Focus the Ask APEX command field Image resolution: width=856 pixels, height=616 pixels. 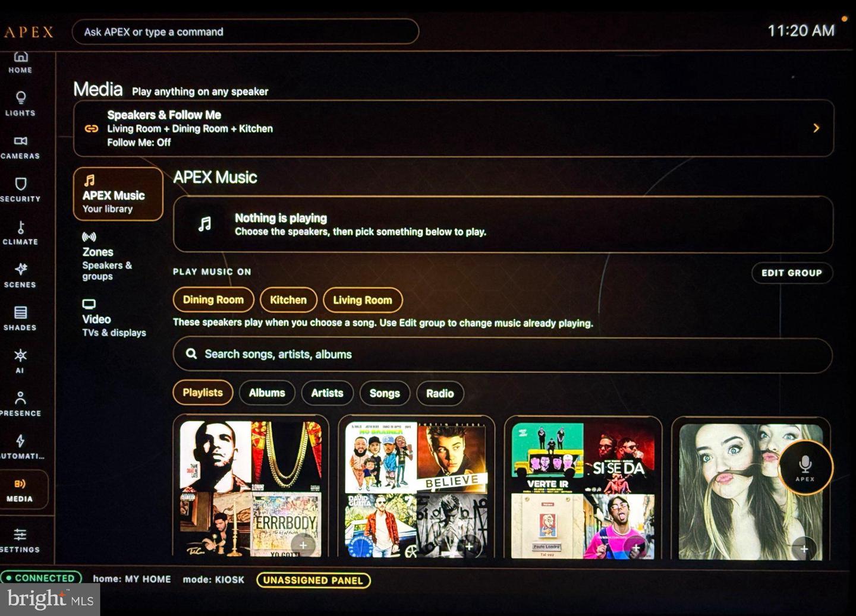(245, 31)
